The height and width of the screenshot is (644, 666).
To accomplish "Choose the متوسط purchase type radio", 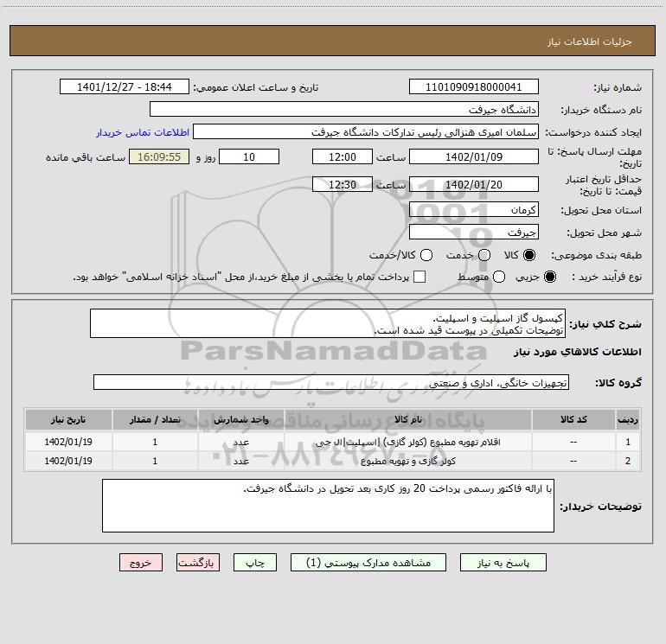I will pyautogui.click(x=499, y=277).
